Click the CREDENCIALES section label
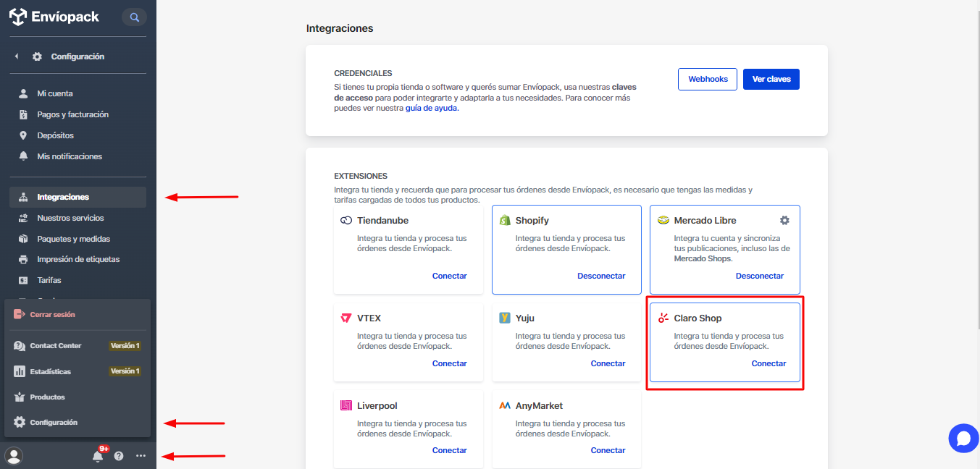This screenshot has height=469, width=980. [x=363, y=73]
